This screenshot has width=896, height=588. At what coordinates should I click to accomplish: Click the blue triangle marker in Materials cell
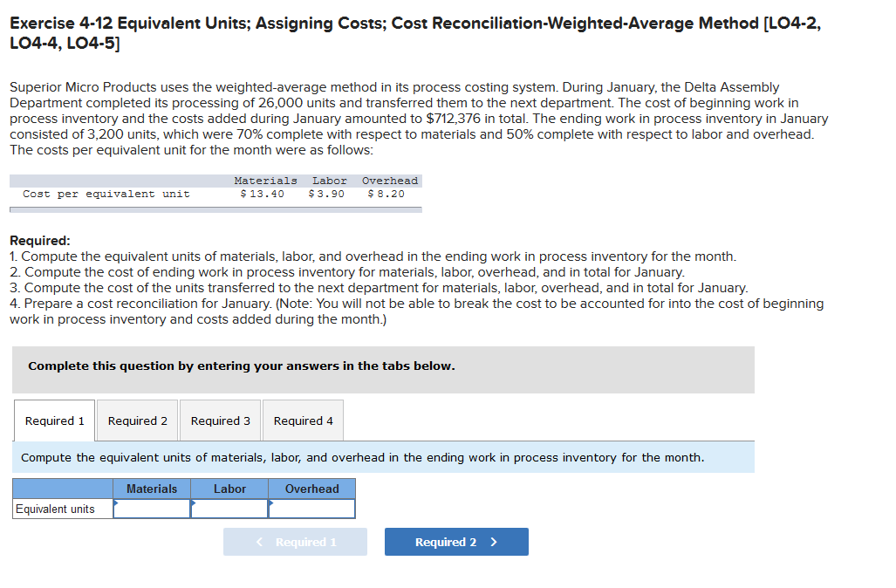pyautogui.click(x=115, y=504)
